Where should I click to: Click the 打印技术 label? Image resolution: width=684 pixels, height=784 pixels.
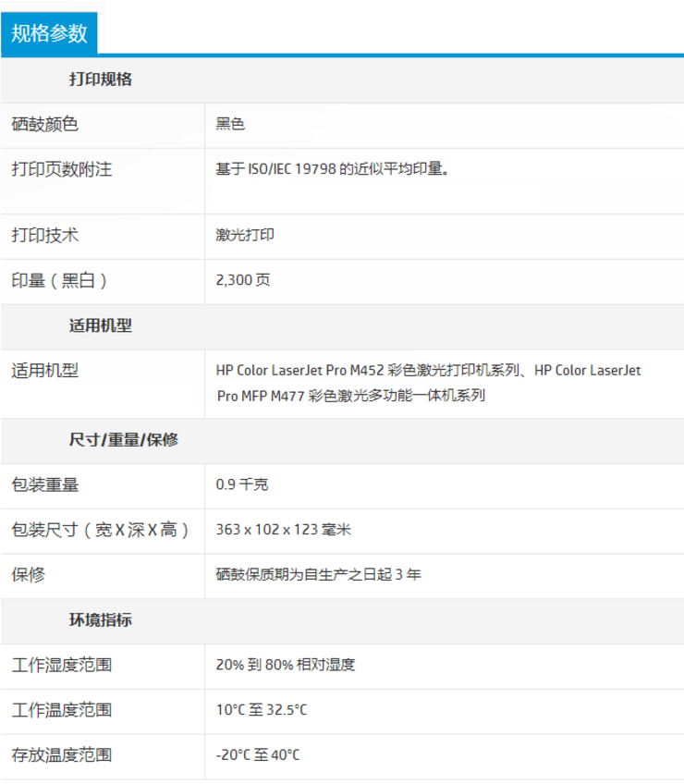click(45, 235)
